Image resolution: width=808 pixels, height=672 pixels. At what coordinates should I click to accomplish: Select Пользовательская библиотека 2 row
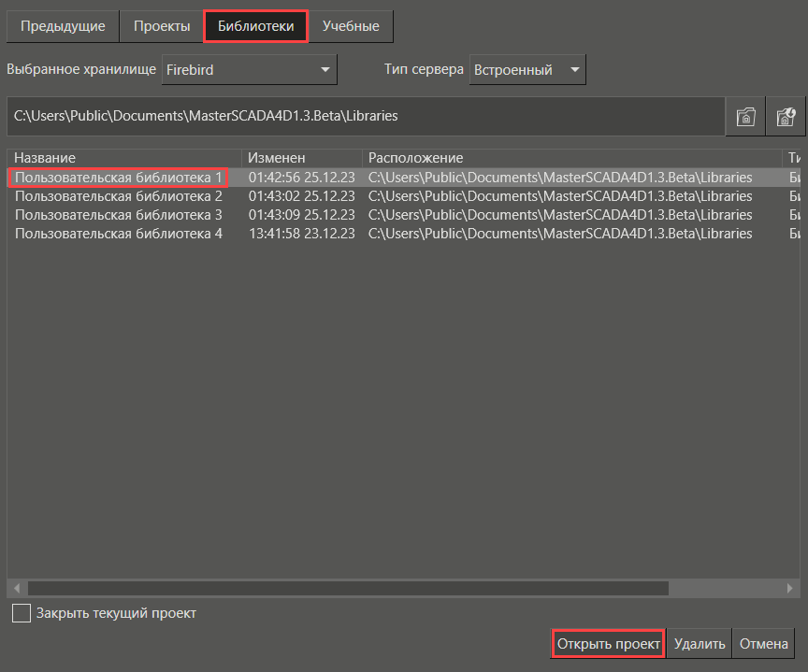(119, 196)
